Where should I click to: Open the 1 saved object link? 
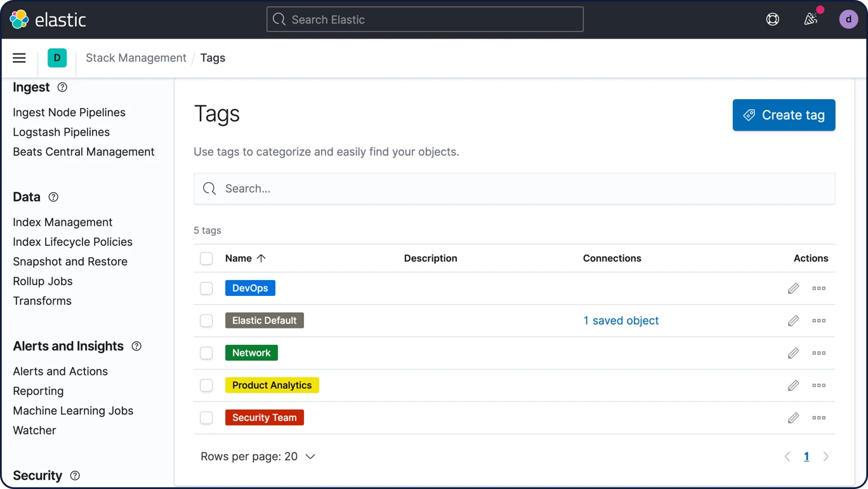click(621, 321)
